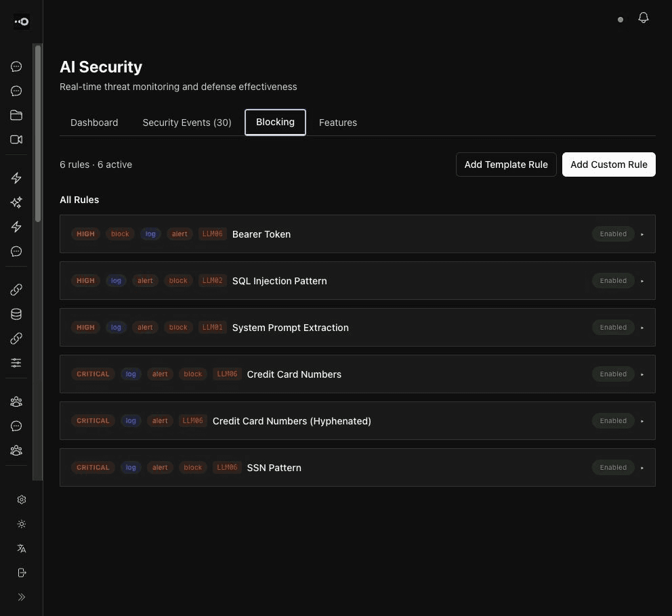Expand the System Prompt Extraction rule arrow
Screen dimensions: 672x616
(x=642, y=328)
